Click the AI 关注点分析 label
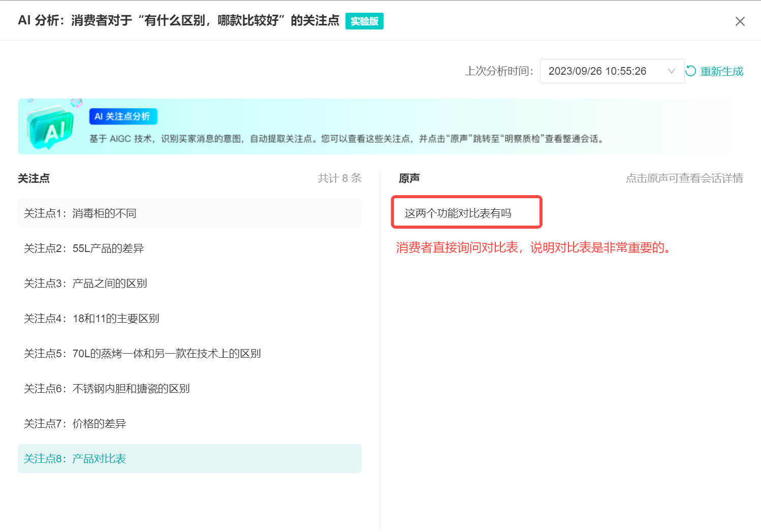The image size is (761, 532). point(123,116)
